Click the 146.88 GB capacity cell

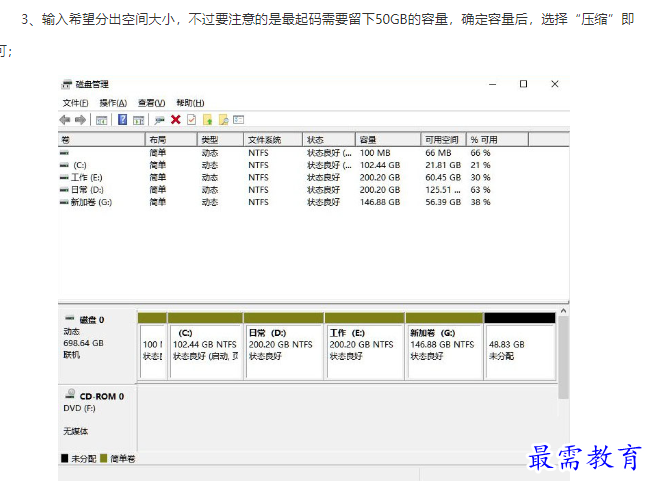(x=380, y=202)
